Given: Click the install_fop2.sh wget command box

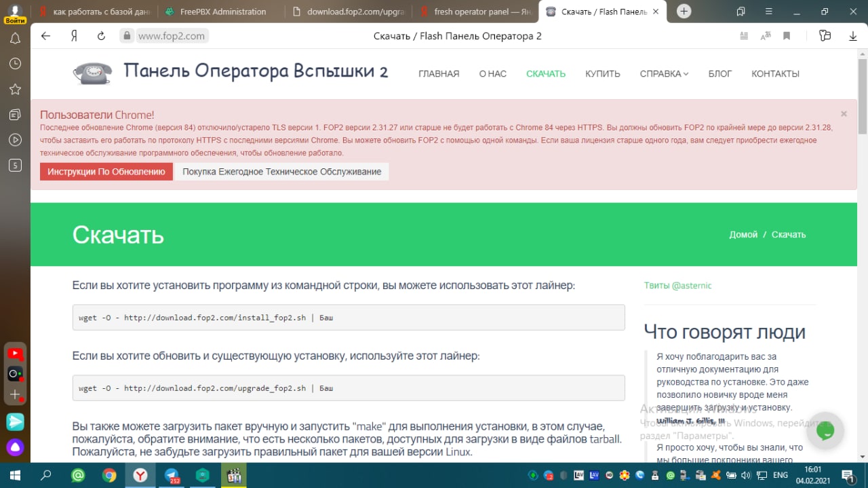Looking at the screenshot, I should click(349, 318).
